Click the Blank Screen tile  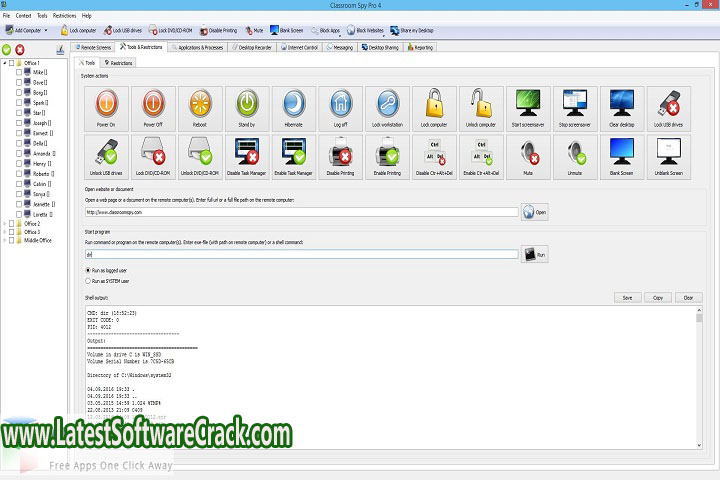click(x=622, y=157)
